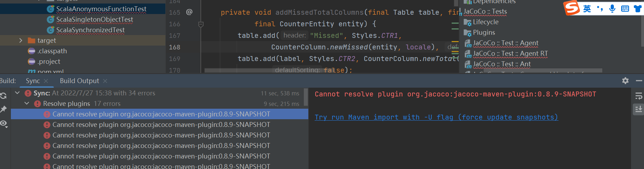
Task: Open the pom.xml Maven file
Action: tap(50, 71)
